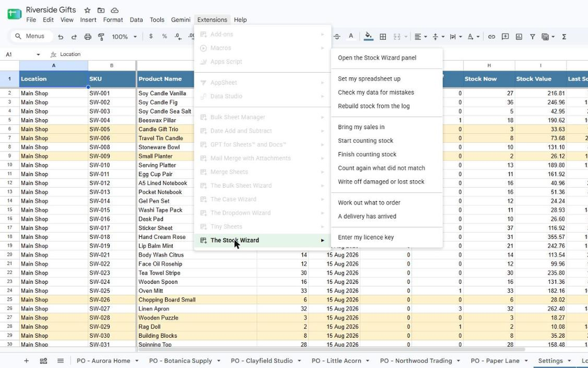Screen dimensions: 588x368
Task: Apply percent format icon
Action: [x=164, y=36]
